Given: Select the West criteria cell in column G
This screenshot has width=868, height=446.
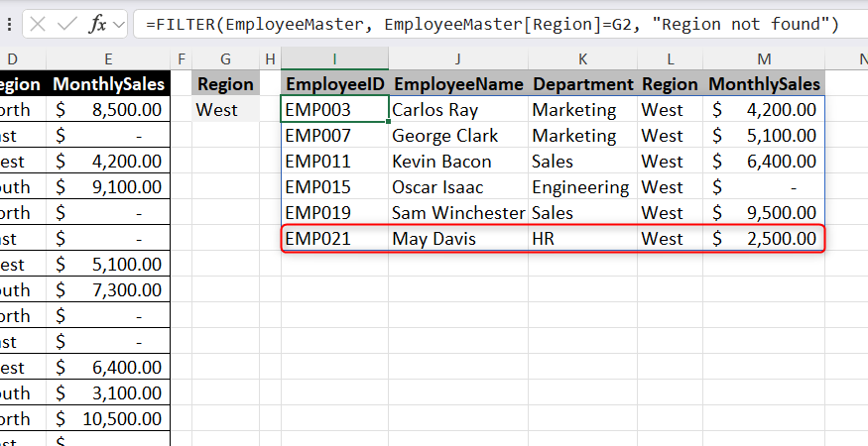Looking at the screenshot, I should coord(225,110).
